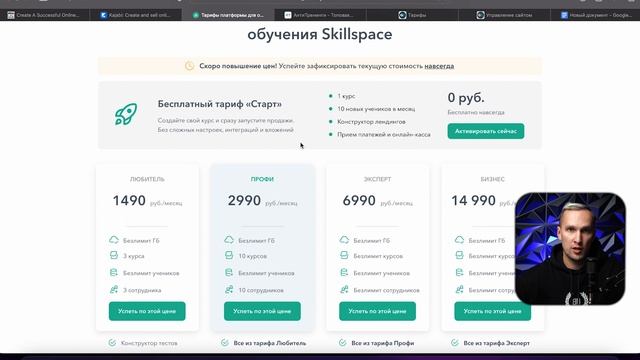Viewport: 640px width, 360px height.
Task: Click the Бесплатно навсегда caption
Action: pyautogui.click(x=476, y=112)
